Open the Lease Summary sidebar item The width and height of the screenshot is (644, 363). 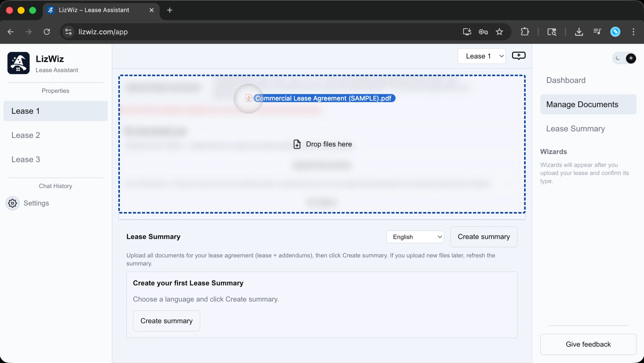tap(575, 129)
